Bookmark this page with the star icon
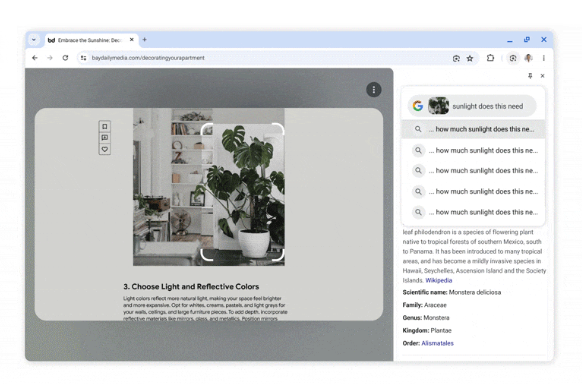Screen dimensions: 582x384 pyautogui.click(x=470, y=58)
